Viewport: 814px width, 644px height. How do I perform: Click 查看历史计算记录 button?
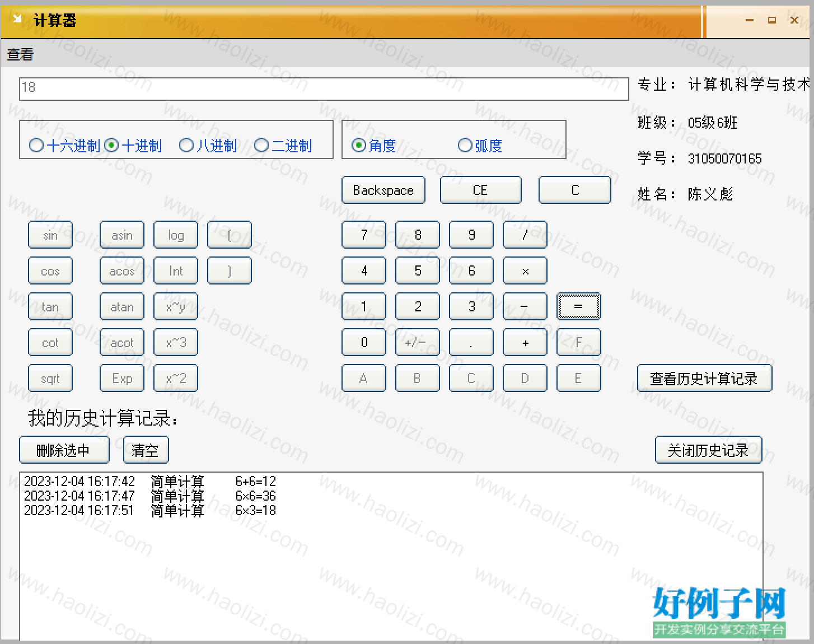click(705, 378)
